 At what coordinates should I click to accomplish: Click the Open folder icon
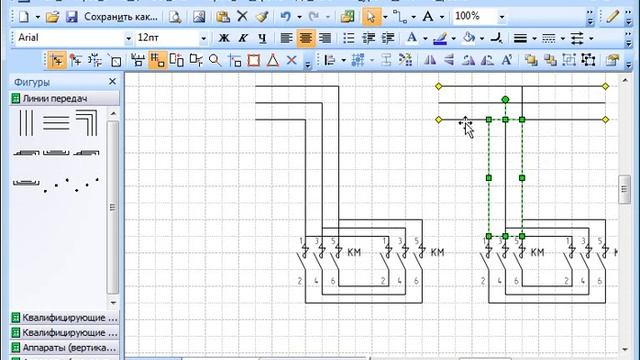(52, 17)
